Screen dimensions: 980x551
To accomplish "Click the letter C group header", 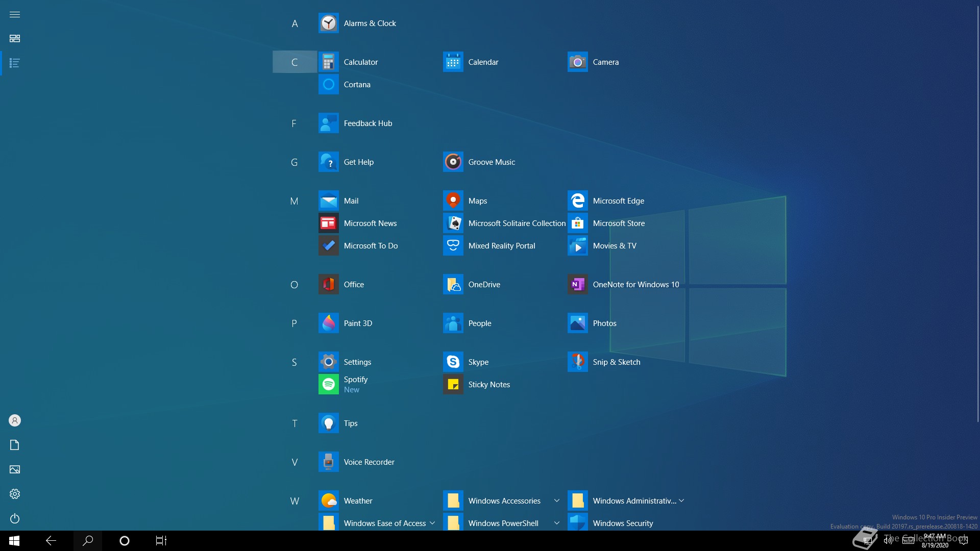I will click(295, 62).
